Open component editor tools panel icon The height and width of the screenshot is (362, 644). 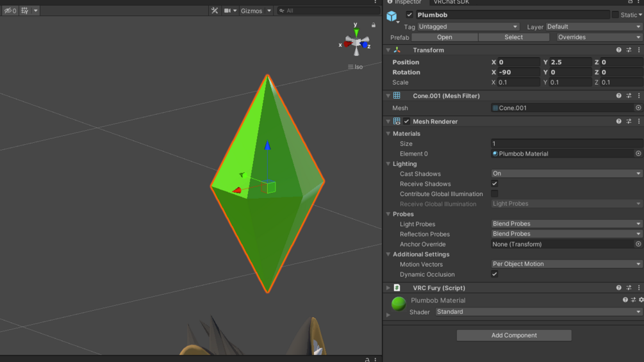point(215,11)
